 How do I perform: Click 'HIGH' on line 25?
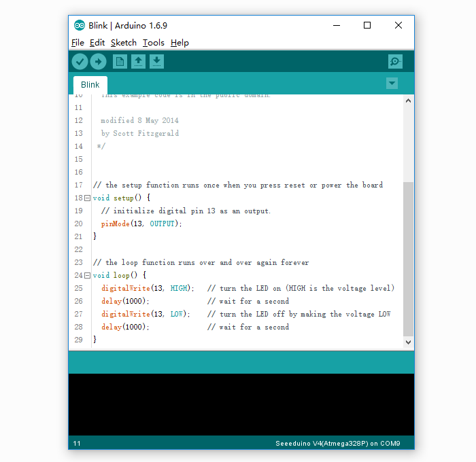pyautogui.click(x=178, y=288)
